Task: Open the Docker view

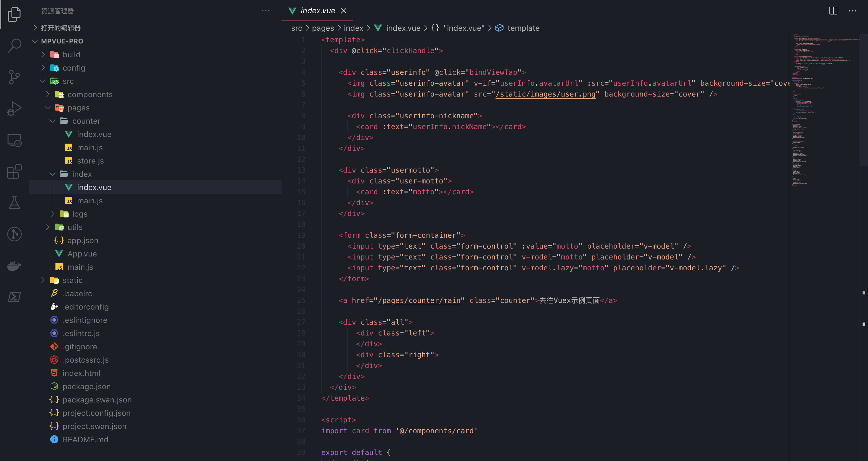Action: (x=14, y=265)
